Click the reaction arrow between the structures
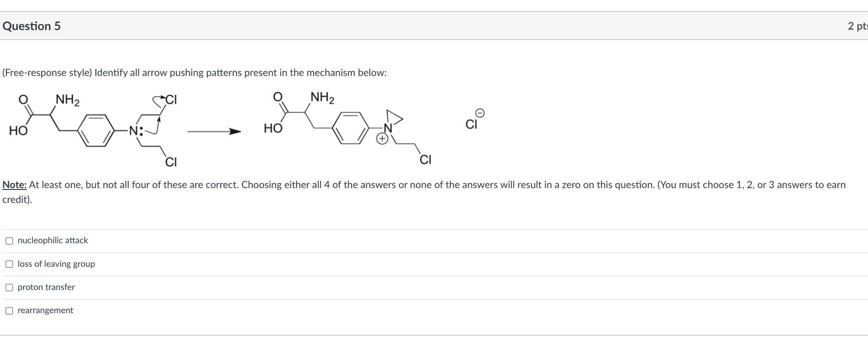Image resolution: width=868 pixels, height=353 pixels. pyautogui.click(x=214, y=132)
